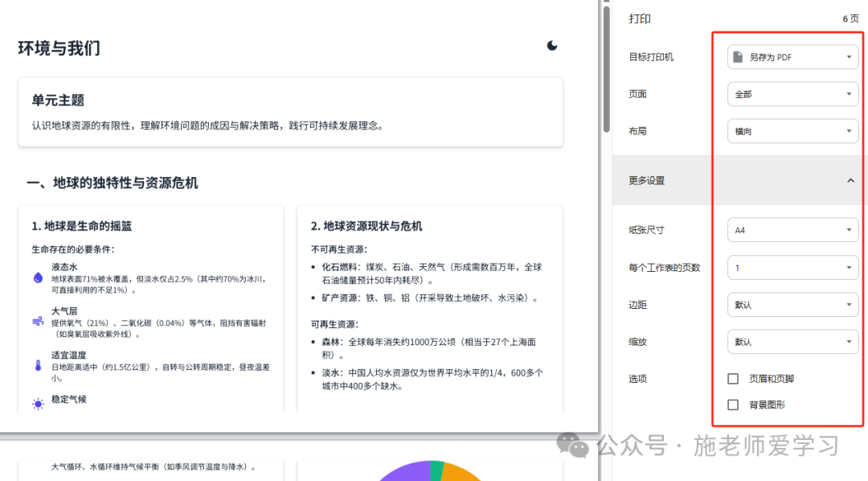The width and height of the screenshot is (868, 481).
Task: Click the sun icon beside 稳定气候
Action: click(x=39, y=404)
